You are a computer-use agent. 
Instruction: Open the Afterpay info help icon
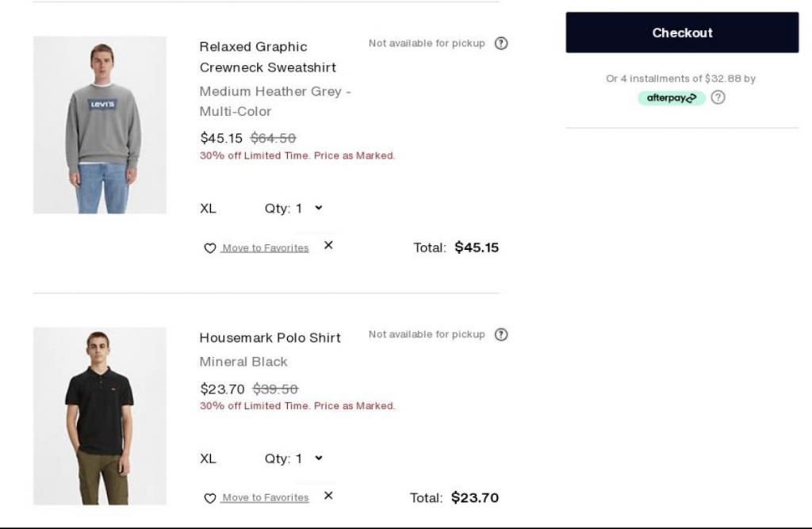(718, 98)
